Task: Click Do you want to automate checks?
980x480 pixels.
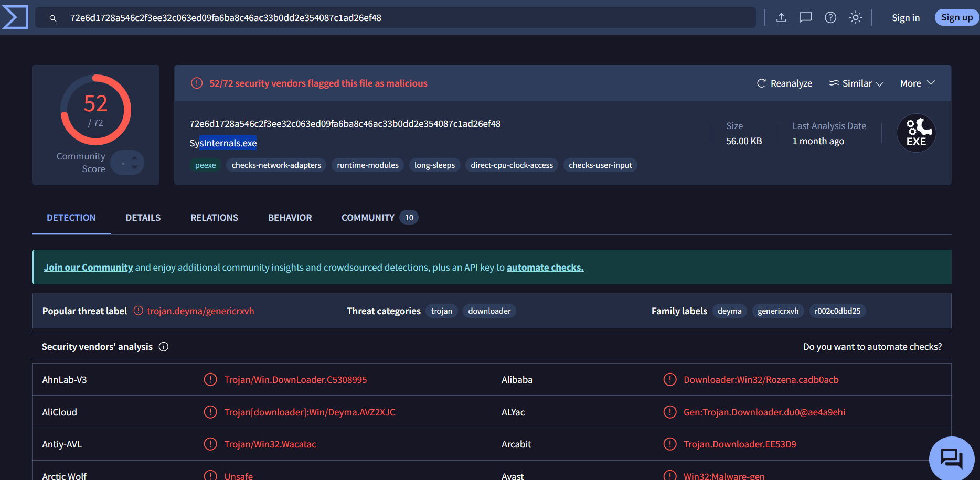Action: point(872,347)
